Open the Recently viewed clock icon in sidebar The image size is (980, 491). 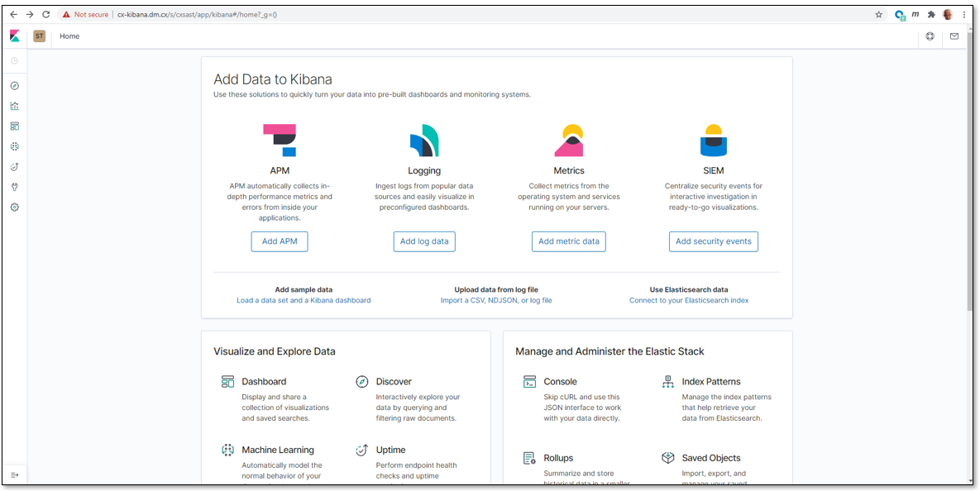[15, 60]
